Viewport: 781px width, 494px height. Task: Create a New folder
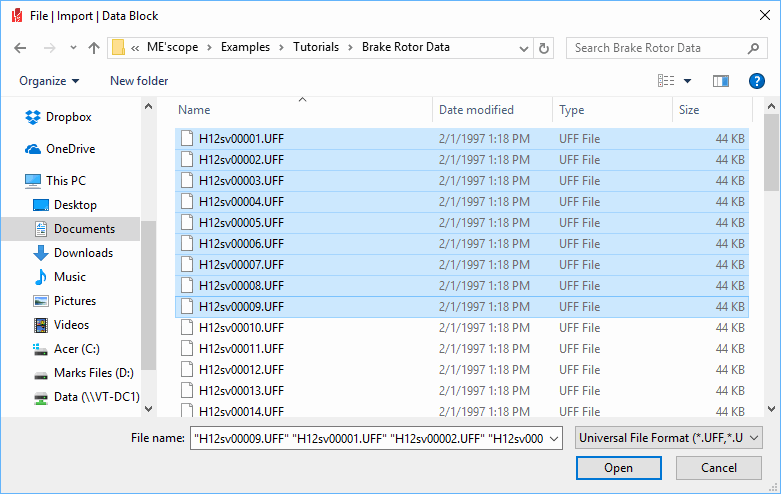click(x=139, y=81)
